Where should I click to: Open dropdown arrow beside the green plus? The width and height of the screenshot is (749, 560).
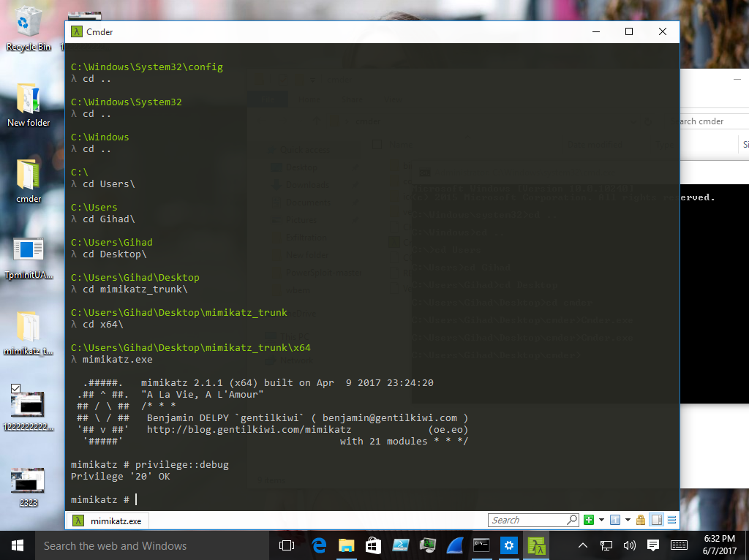coord(601,520)
